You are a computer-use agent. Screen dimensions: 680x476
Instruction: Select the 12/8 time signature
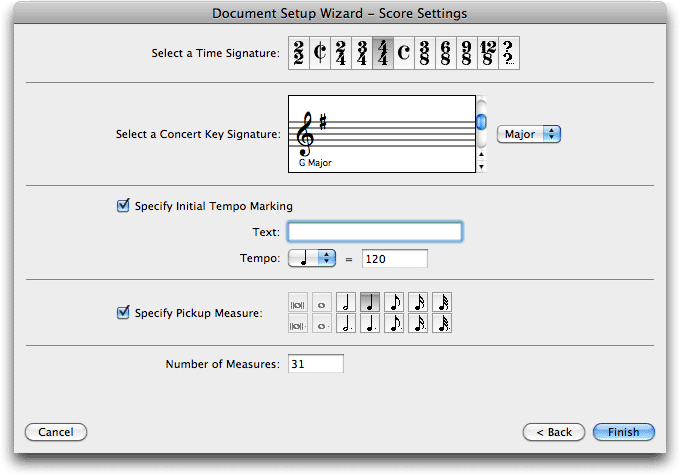[488, 53]
